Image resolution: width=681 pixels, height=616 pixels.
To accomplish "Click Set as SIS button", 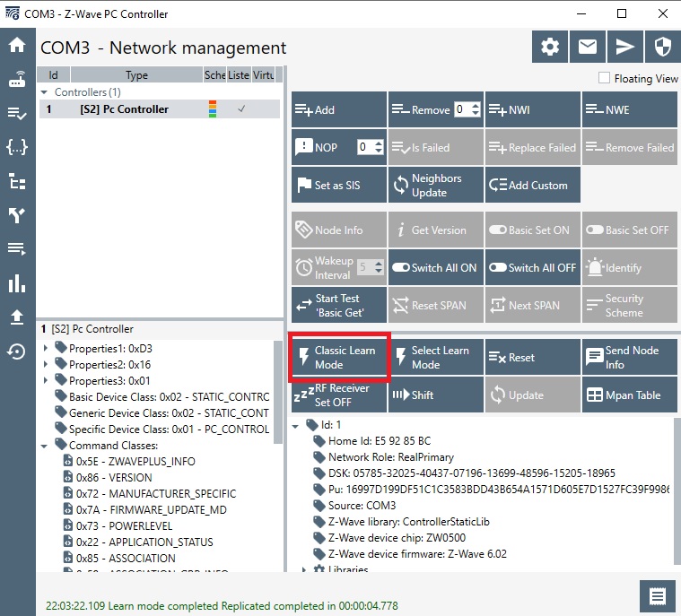I will [x=339, y=185].
